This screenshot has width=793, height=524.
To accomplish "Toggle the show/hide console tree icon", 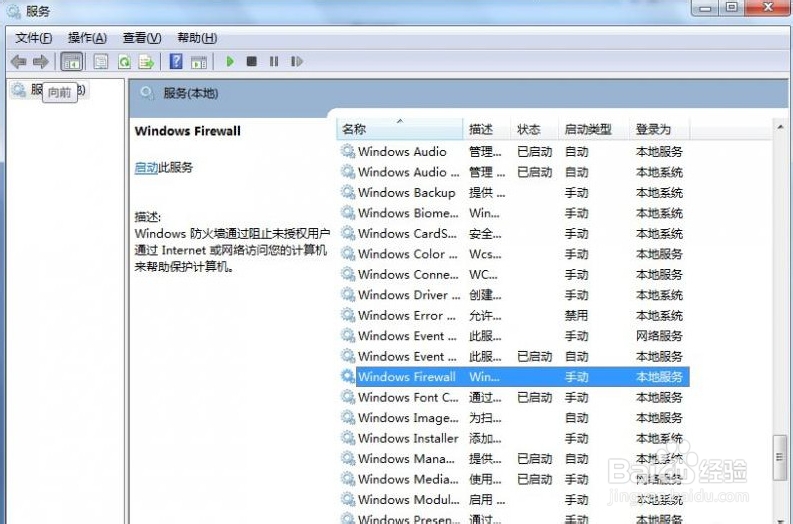I will click(x=71, y=62).
